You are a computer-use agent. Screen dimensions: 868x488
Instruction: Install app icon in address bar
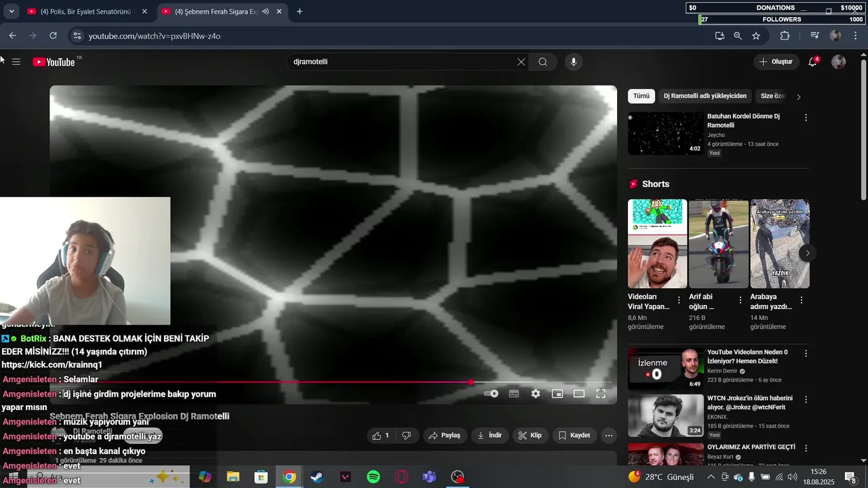(x=719, y=36)
